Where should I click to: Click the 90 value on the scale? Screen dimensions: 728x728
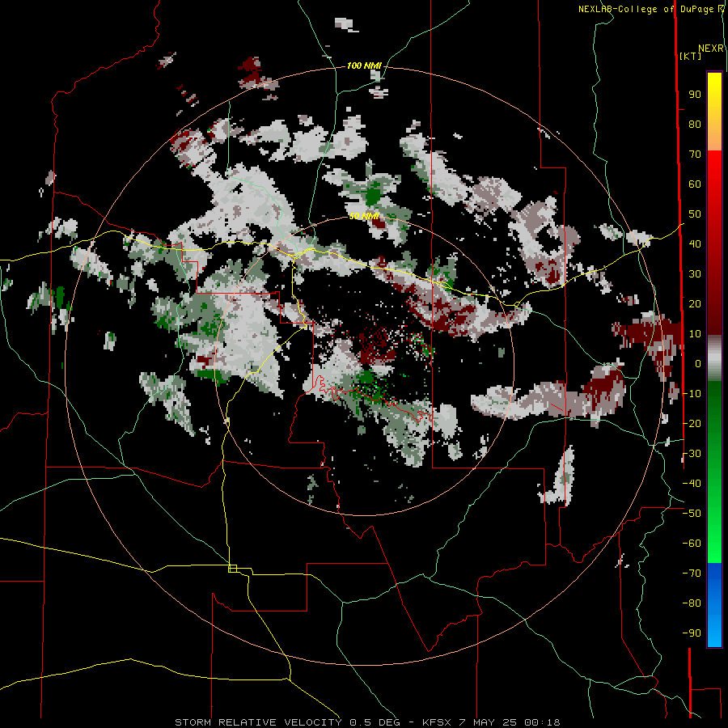[x=695, y=95]
